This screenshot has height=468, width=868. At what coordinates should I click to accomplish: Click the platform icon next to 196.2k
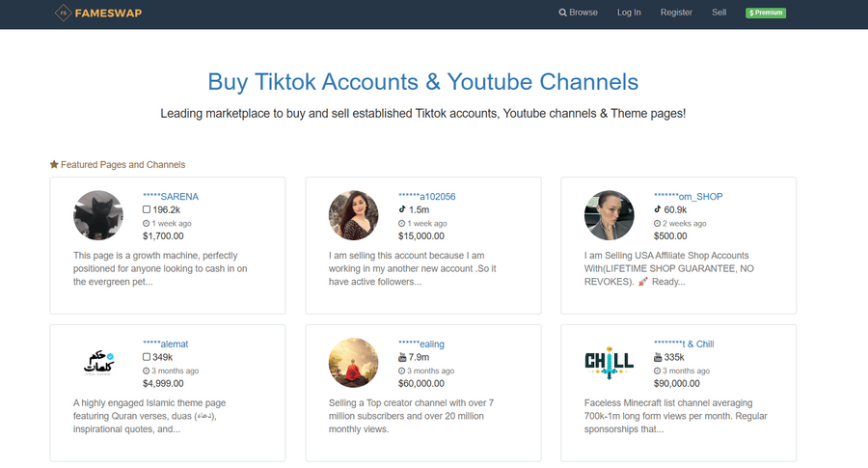point(147,209)
